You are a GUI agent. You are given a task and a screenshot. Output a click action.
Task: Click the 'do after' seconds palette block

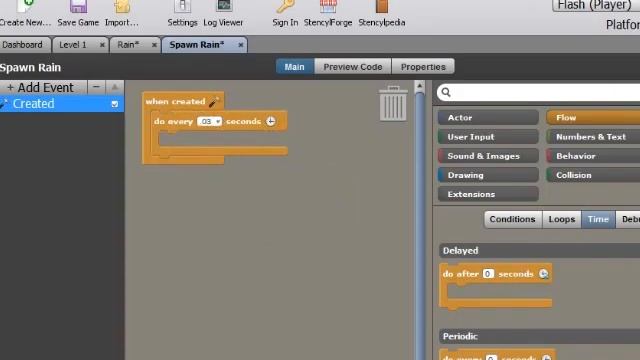[x=496, y=286]
